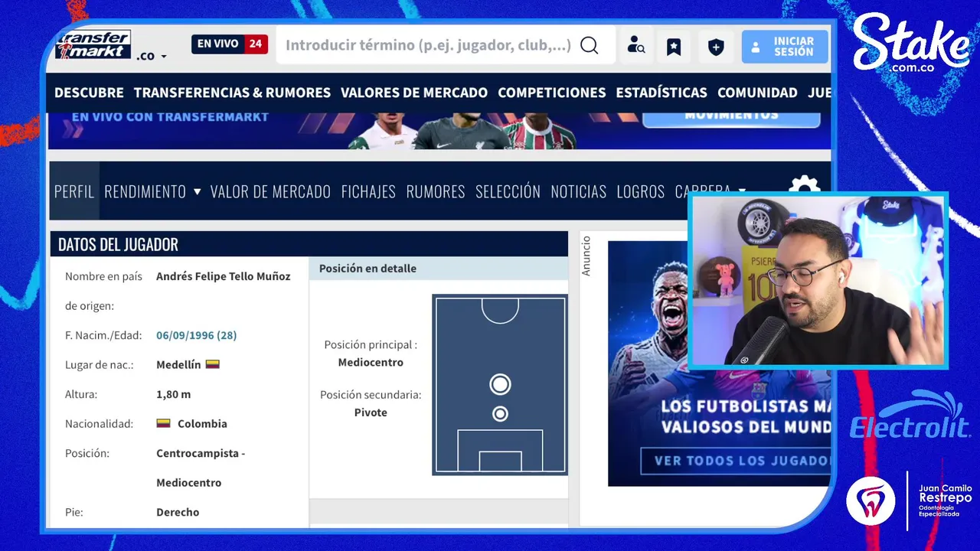The image size is (980, 551).
Task: Select the NOTICIAS tab
Action: [578, 191]
